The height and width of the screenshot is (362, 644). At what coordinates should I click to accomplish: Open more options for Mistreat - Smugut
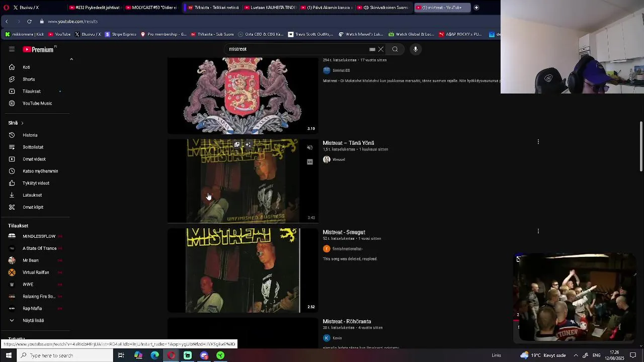coord(538,231)
